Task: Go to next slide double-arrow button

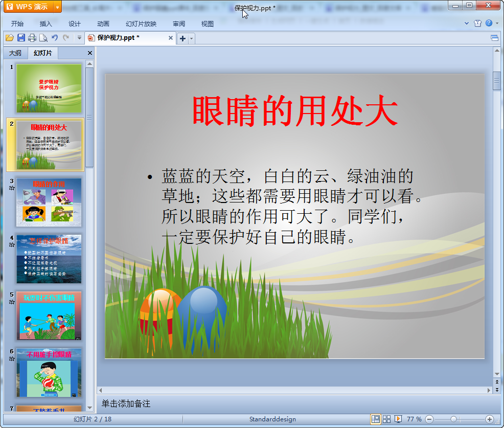Action: point(497,390)
